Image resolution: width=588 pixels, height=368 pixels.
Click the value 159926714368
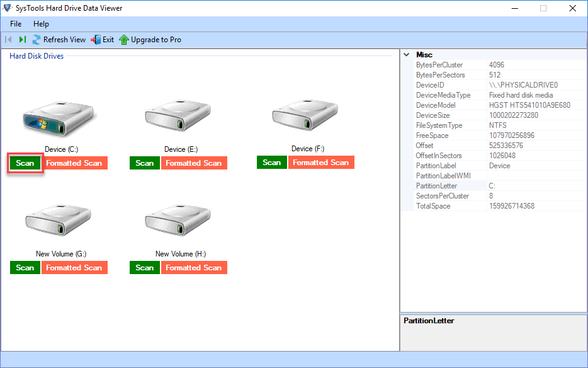pyautogui.click(x=511, y=206)
